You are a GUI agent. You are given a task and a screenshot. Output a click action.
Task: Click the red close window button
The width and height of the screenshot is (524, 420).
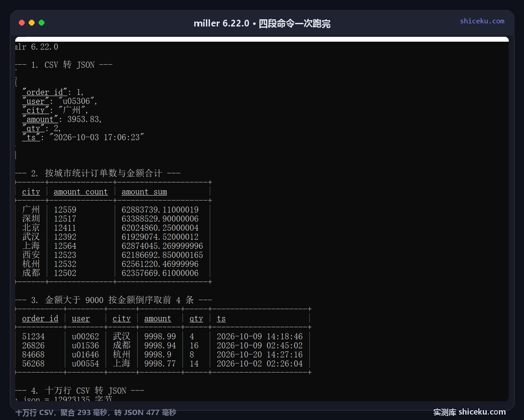22,23
